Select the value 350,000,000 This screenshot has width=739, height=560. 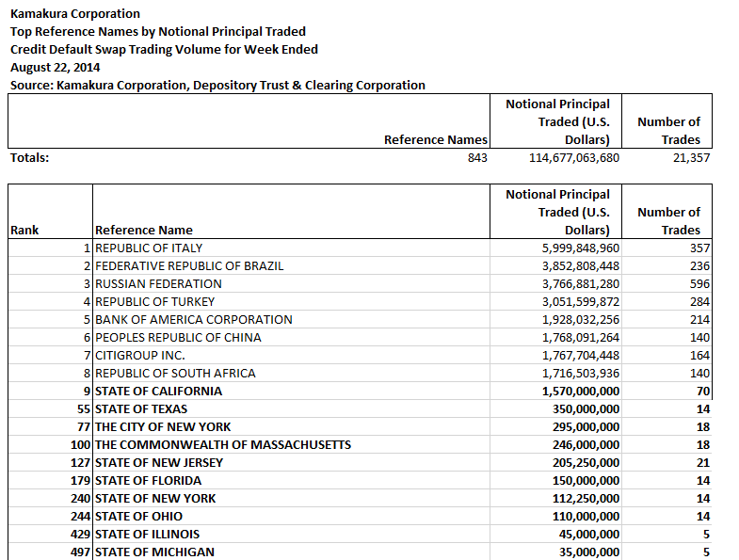coord(586,409)
